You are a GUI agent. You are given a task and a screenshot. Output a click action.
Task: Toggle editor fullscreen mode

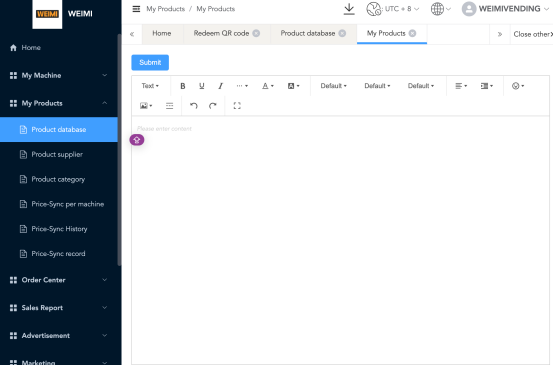(x=237, y=106)
